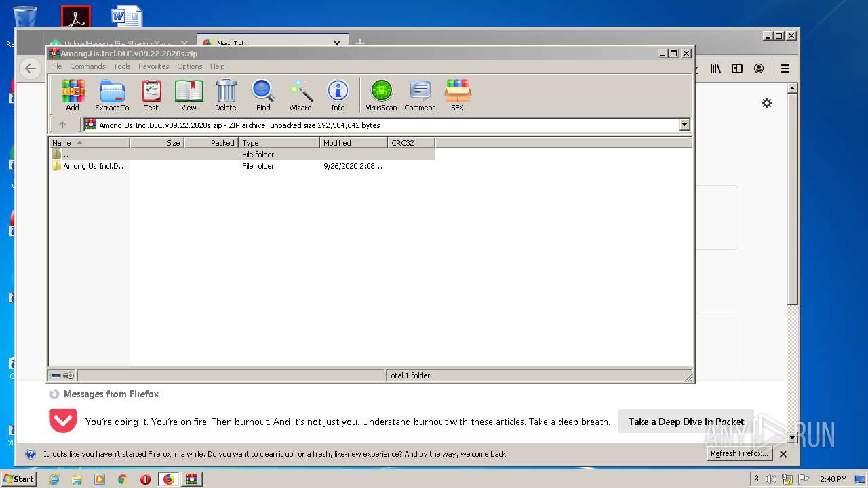Dismiss the Firefox refresh notification bar

pos(783,454)
